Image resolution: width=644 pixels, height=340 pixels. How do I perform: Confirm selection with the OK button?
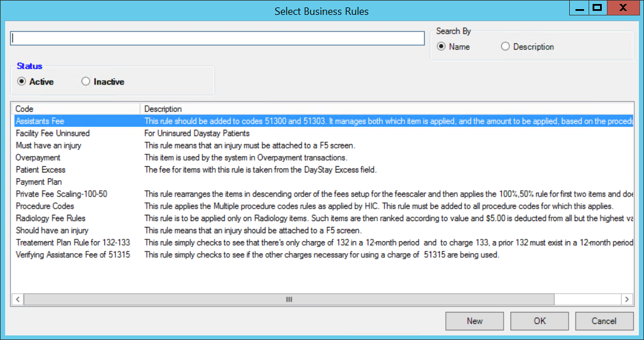[x=540, y=321]
